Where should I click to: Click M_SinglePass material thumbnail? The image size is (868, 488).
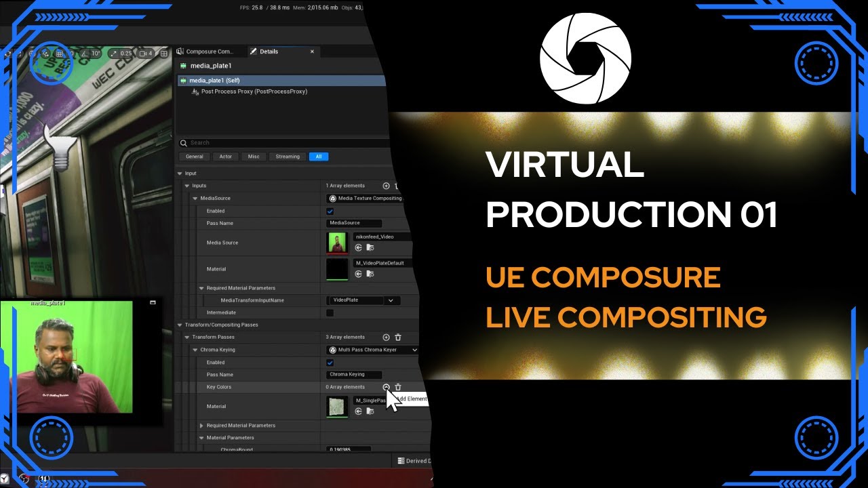click(337, 407)
